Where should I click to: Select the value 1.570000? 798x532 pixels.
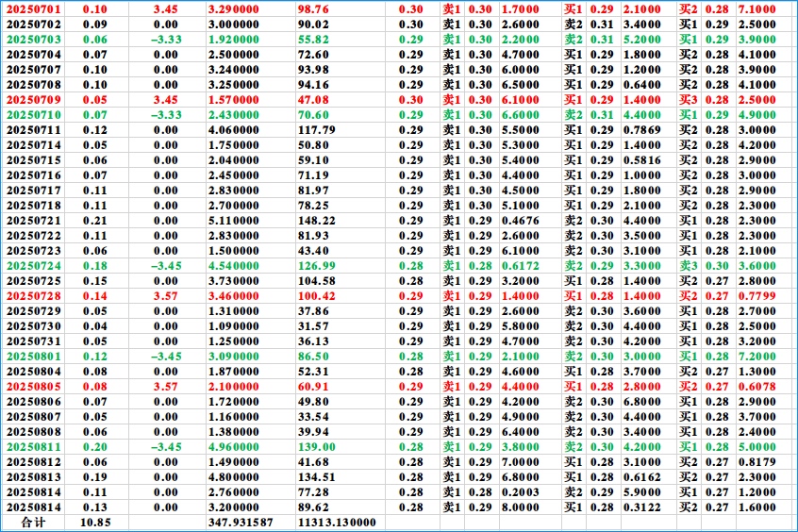(x=234, y=100)
